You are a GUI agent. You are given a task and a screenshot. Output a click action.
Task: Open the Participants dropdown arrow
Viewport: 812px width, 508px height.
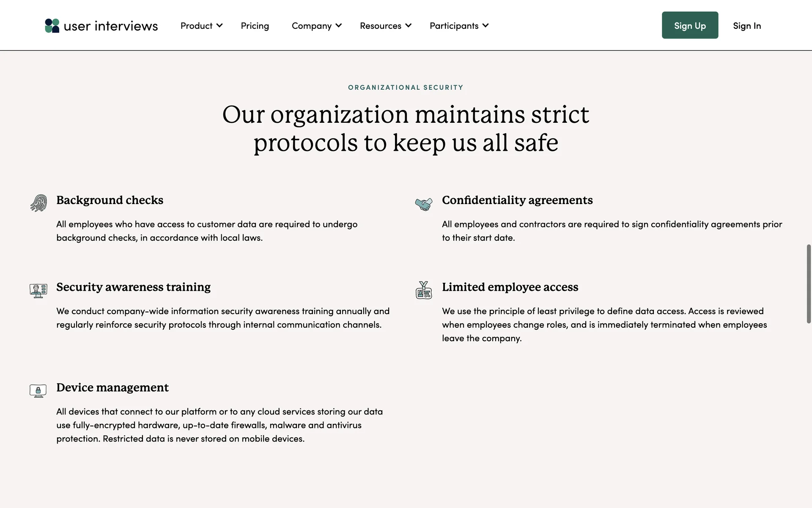(486, 25)
